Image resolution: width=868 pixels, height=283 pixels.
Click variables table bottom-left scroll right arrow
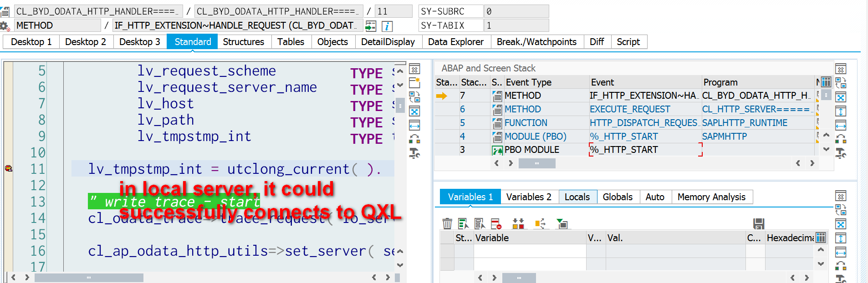(x=494, y=278)
